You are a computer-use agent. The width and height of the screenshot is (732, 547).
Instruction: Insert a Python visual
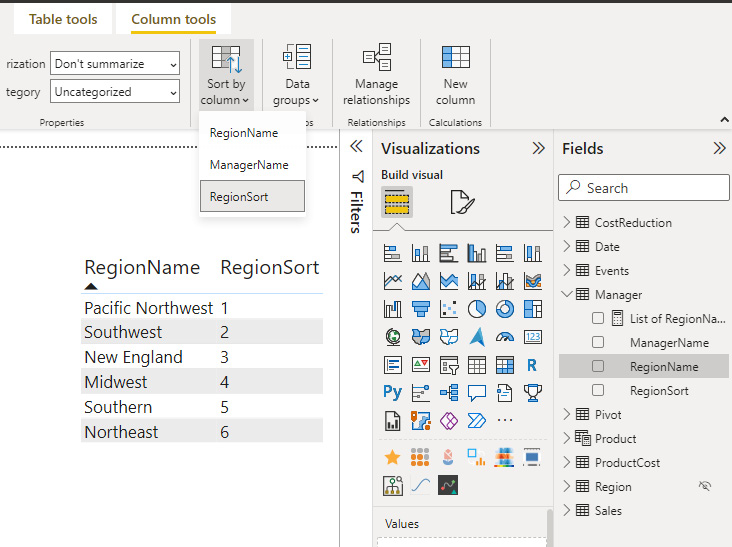(392, 393)
